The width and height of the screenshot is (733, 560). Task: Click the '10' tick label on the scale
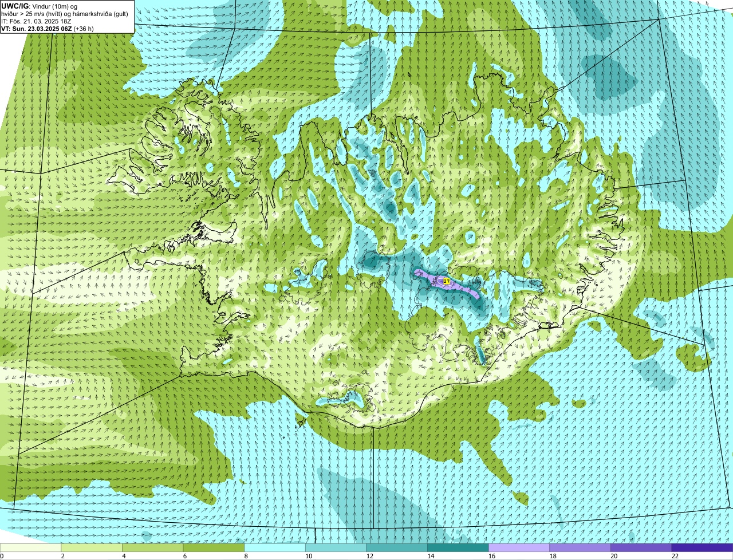tap(309, 556)
